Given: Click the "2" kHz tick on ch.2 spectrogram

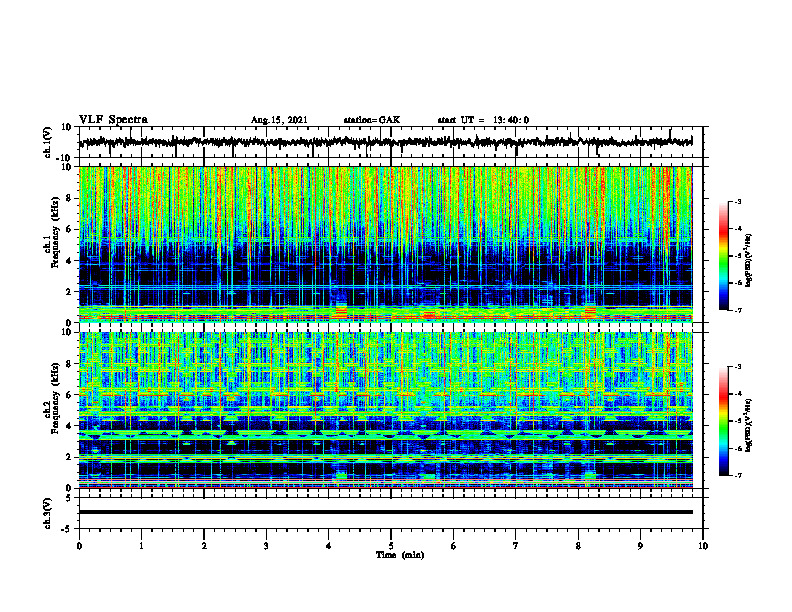Looking at the screenshot, I should [69, 457].
